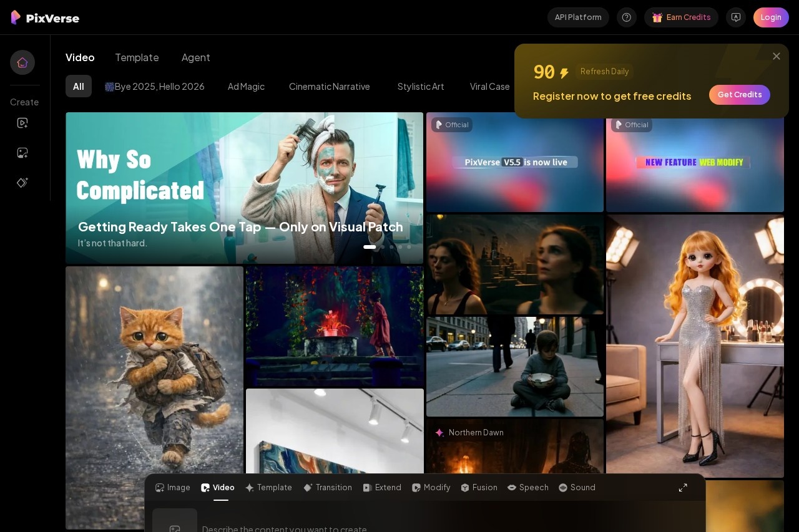799x532 pixels.
Task: Click the diamond sparkle effects sidebar icon
Action: point(22,183)
